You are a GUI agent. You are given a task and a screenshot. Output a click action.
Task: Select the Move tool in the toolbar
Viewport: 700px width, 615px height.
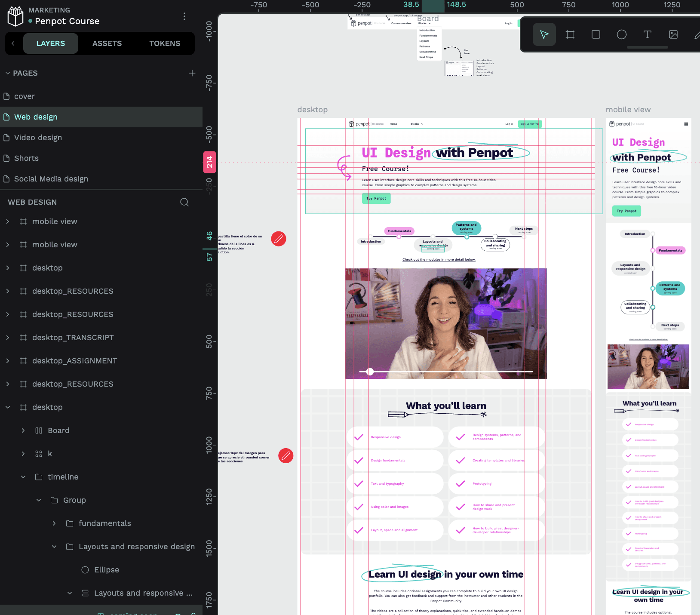pos(544,34)
